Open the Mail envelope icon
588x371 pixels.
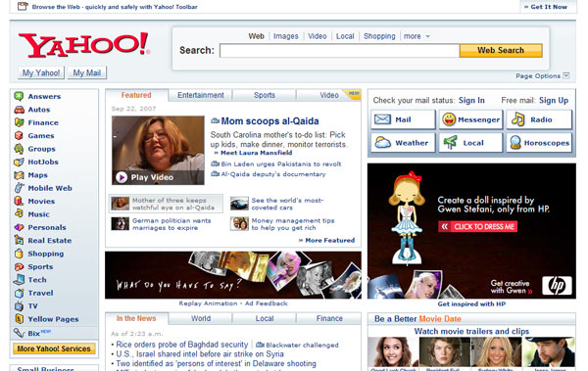point(382,119)
